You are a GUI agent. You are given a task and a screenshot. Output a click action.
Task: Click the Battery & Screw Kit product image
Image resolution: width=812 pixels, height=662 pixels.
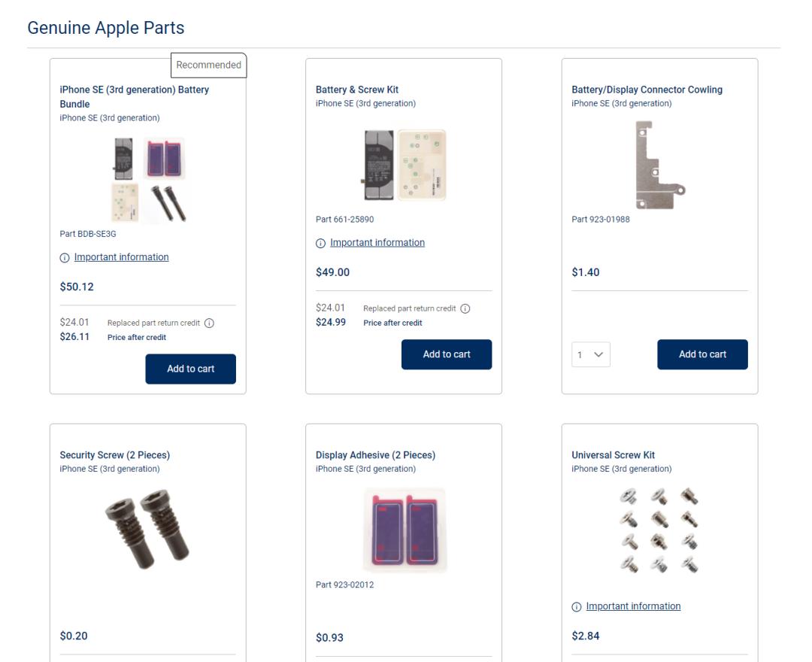tap(404, 165)
